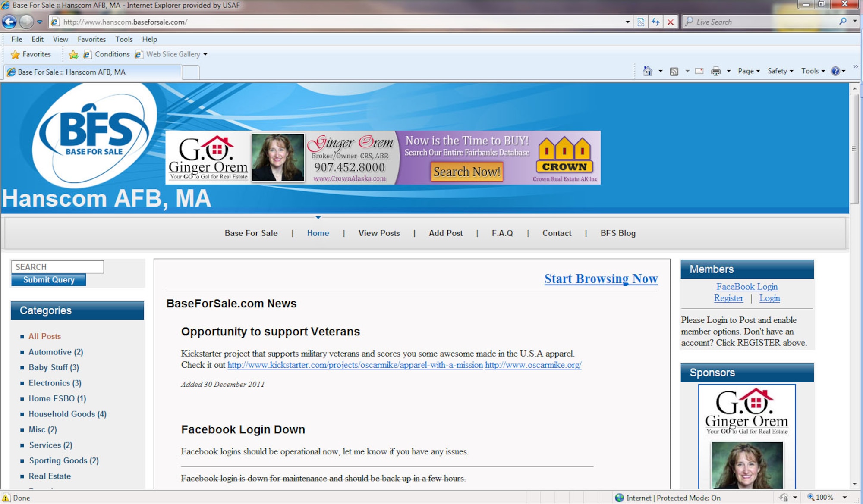863x504 pixels.
Task: Open the Edit menu
Action: [38, 39]
